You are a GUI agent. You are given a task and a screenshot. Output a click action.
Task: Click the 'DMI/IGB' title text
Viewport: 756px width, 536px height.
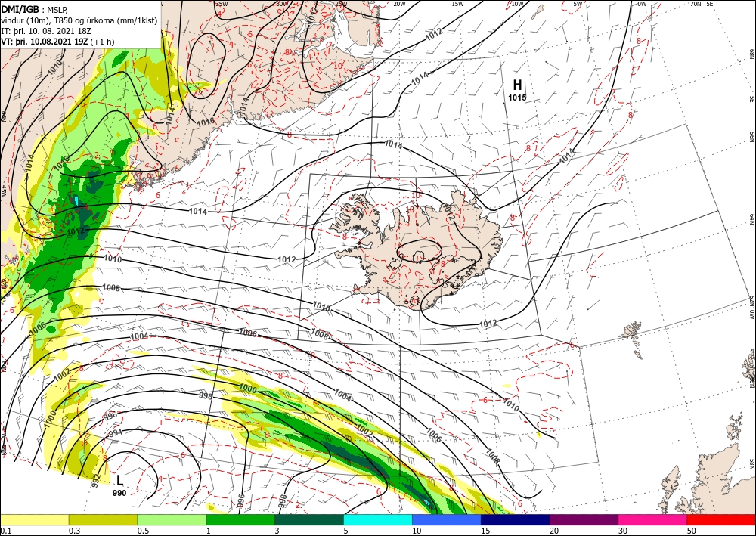coord(20,9)
